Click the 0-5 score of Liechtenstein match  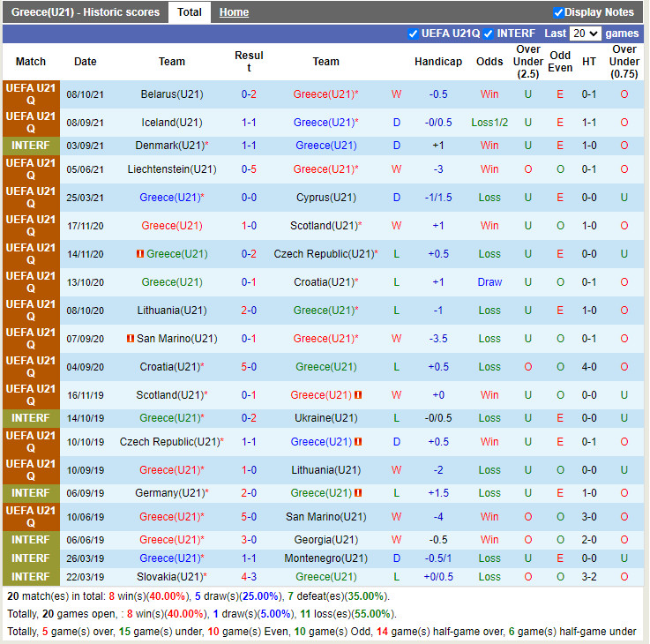pyautogui.click(x=249, y=169)
